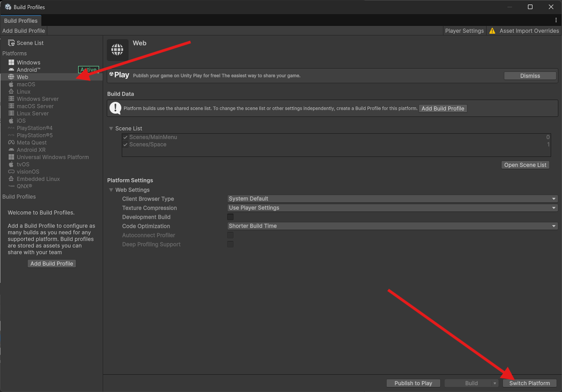This screenshot has height=392, width=562.
Task: Open the Code Optimization dropdown
Action: pos(392,226)
